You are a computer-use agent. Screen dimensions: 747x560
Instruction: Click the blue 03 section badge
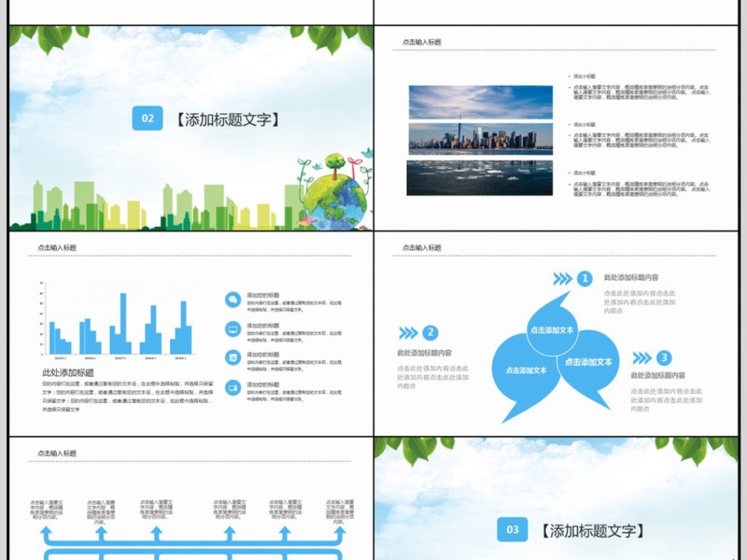512,530
